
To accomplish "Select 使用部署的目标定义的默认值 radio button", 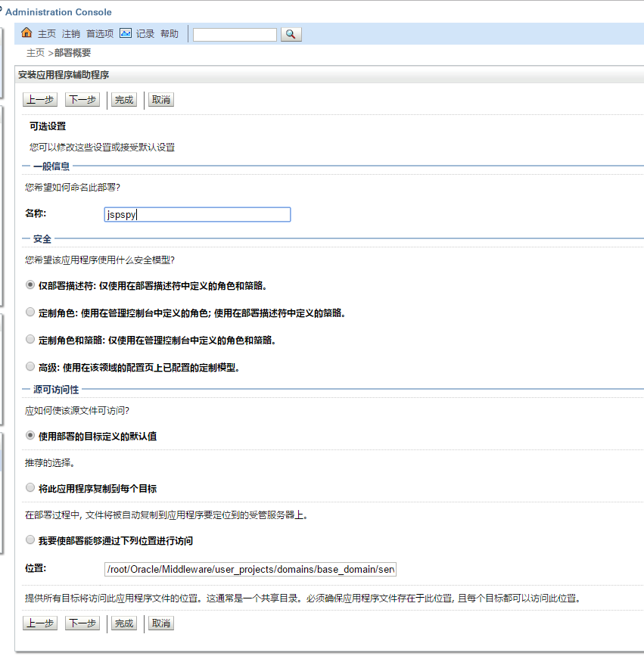I will click(30, 436).
